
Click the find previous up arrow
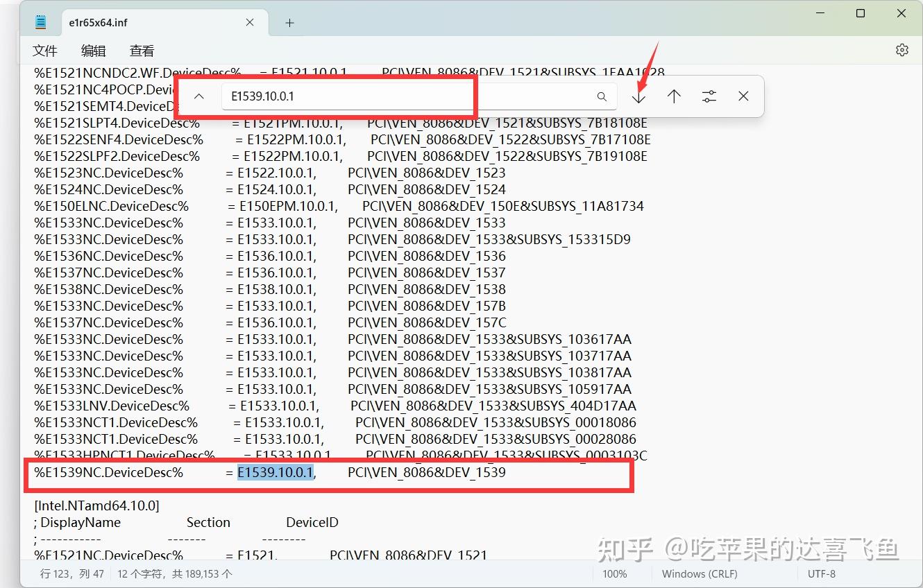(x=674, y=96)
